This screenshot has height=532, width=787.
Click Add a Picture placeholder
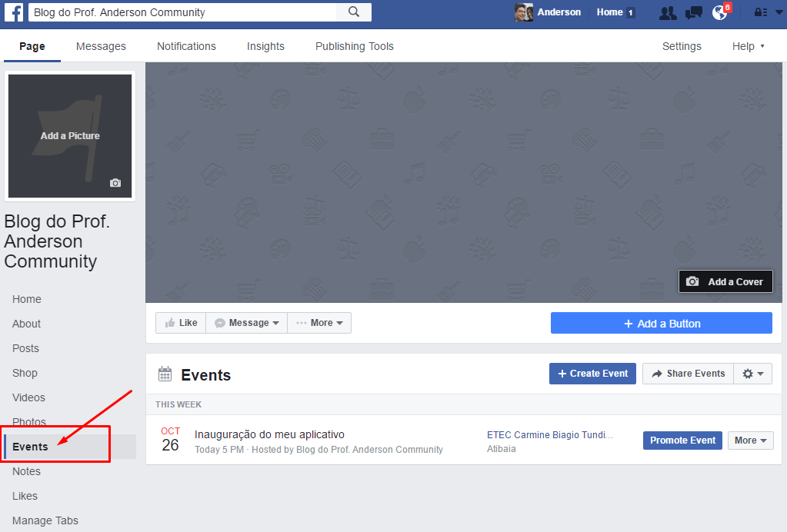coord(70,136)
